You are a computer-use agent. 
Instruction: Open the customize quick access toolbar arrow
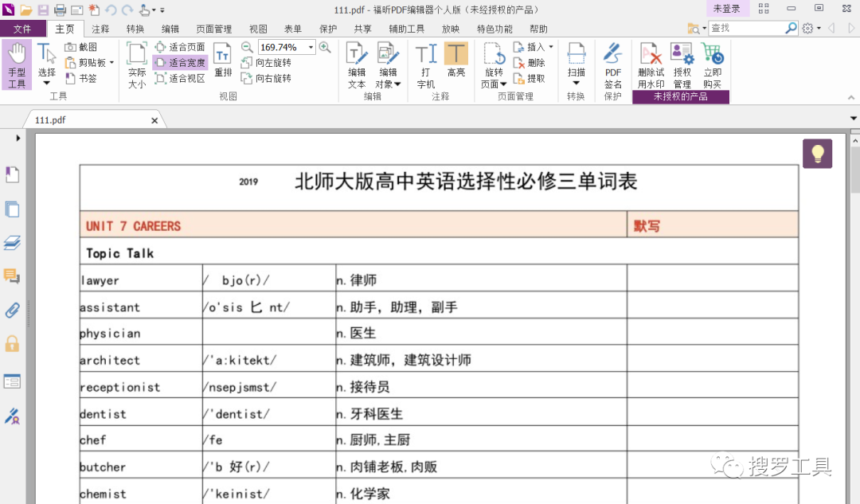coord(162,10)
